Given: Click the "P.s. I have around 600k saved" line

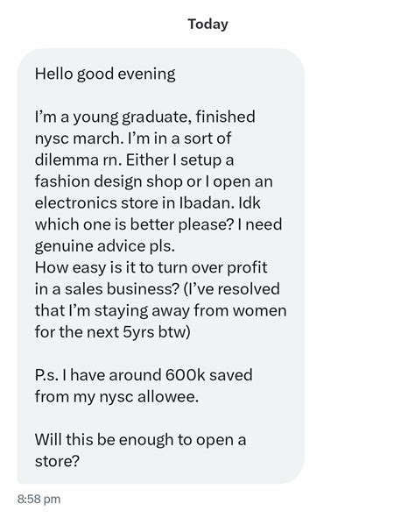Looking at the screenshot, I should (x=144, y=375).
